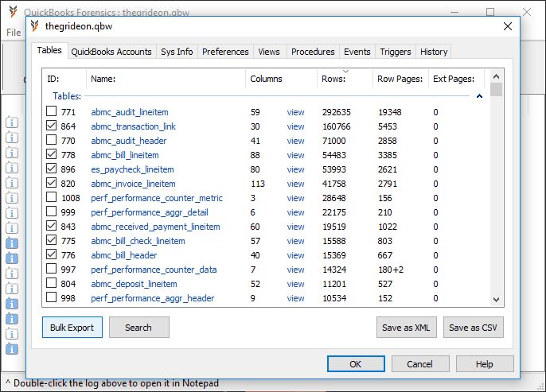The height and width of the screenshot is (392, 546).
Task: Check the perf_performance_counter_data checkbox
Action: point(51,269)
